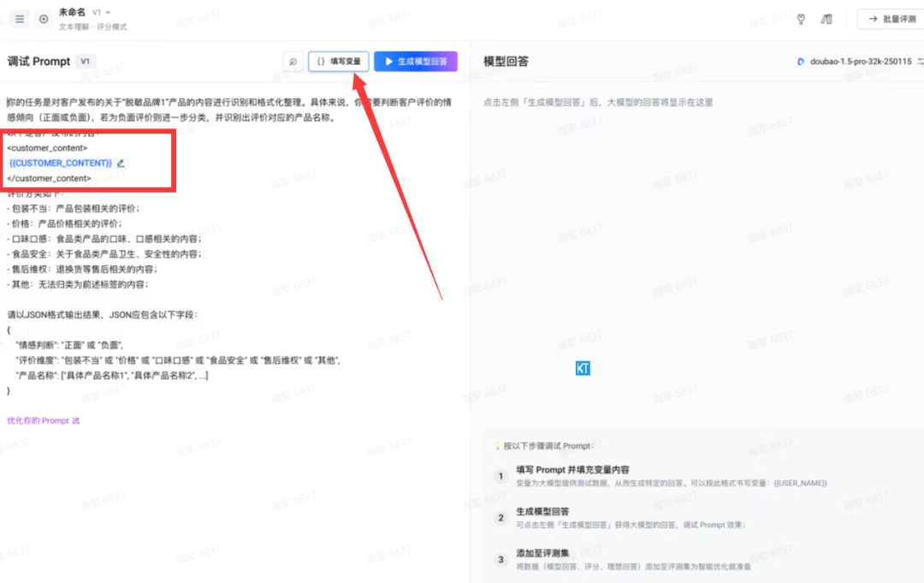This screenshot has height=583, width=924.
Task: Click step 1 填写 Prompt 并填充变量内容
Action: [572, 470]
